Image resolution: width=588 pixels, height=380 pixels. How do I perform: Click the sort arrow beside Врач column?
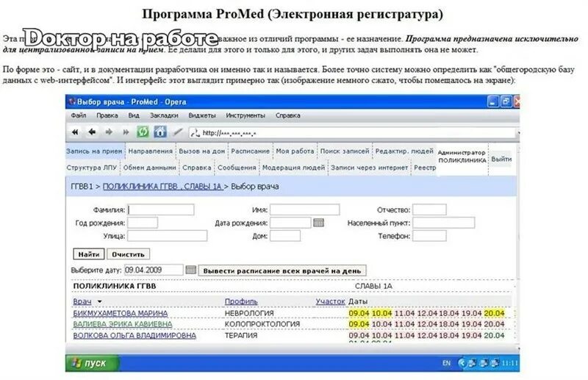coord(99,301)
